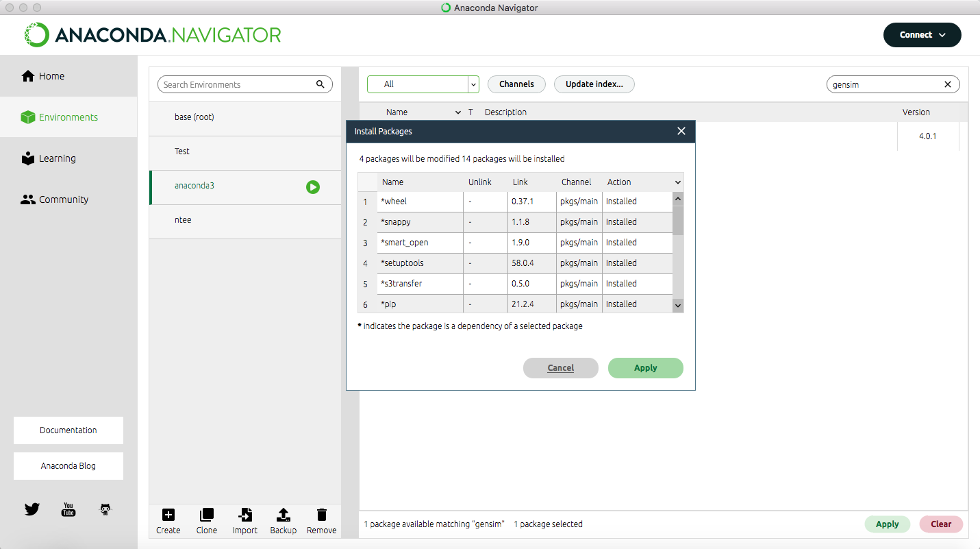
Task: Click the *s3transfer package name
Action: [401, 284]
